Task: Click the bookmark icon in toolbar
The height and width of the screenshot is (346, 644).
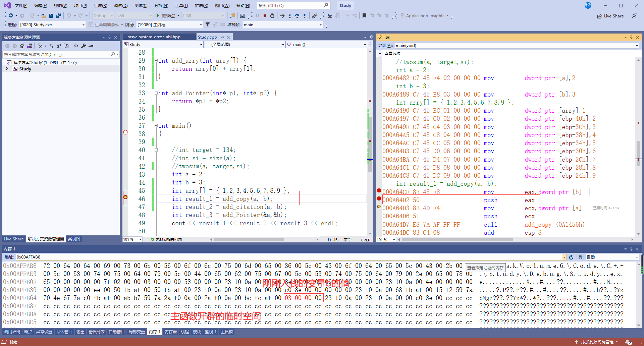Action: [364, 16]
